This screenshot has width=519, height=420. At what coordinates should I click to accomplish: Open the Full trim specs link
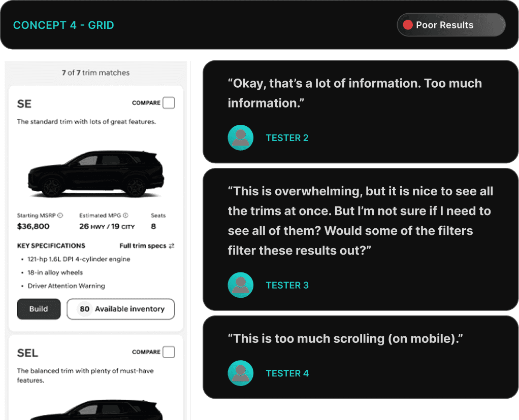pos(143,246)
